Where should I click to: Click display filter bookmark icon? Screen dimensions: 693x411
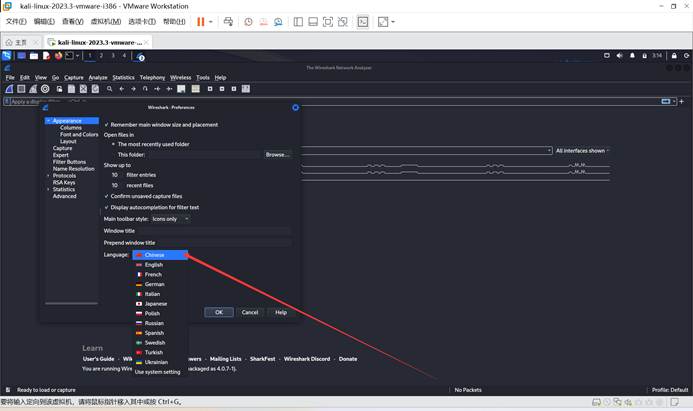click(x=7, y=102)
